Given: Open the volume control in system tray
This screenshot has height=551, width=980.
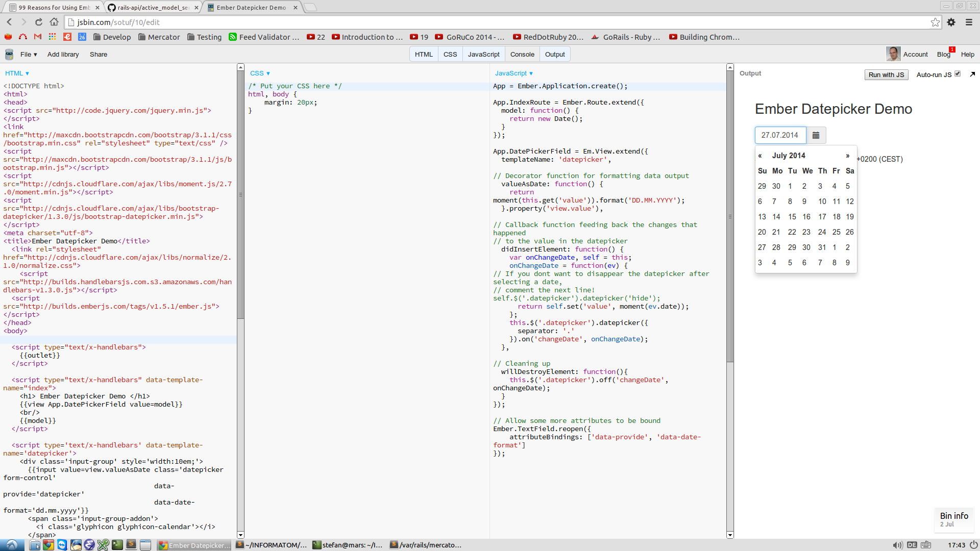Looking at the screenshot, I should point(898,545).
